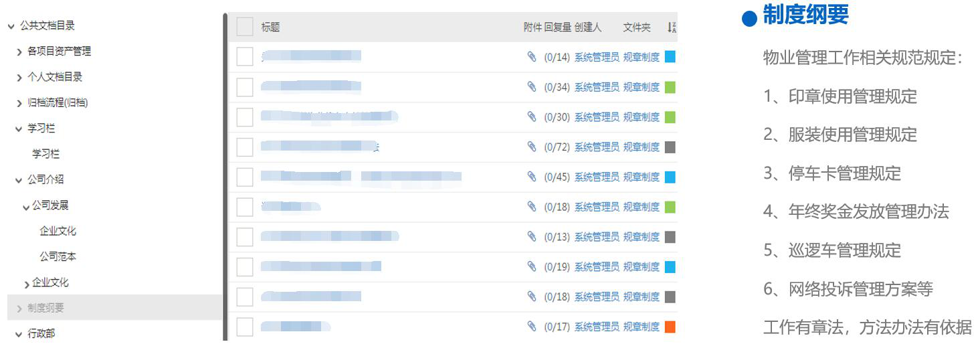Select the checkbox in the (0/18) green row
The width and height of the screenshot is (980, 344).
pyautogui.click(x=245, y=207)
